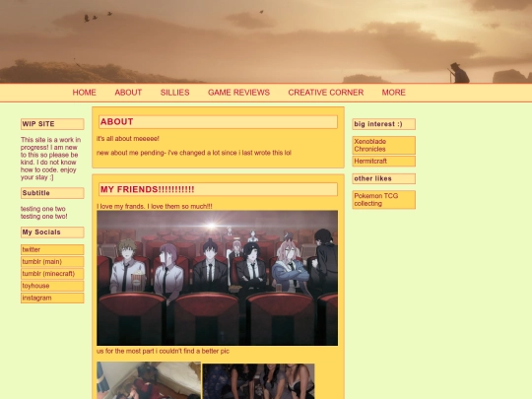
Task: Open the instagram social link
Action: pos(52,298)
